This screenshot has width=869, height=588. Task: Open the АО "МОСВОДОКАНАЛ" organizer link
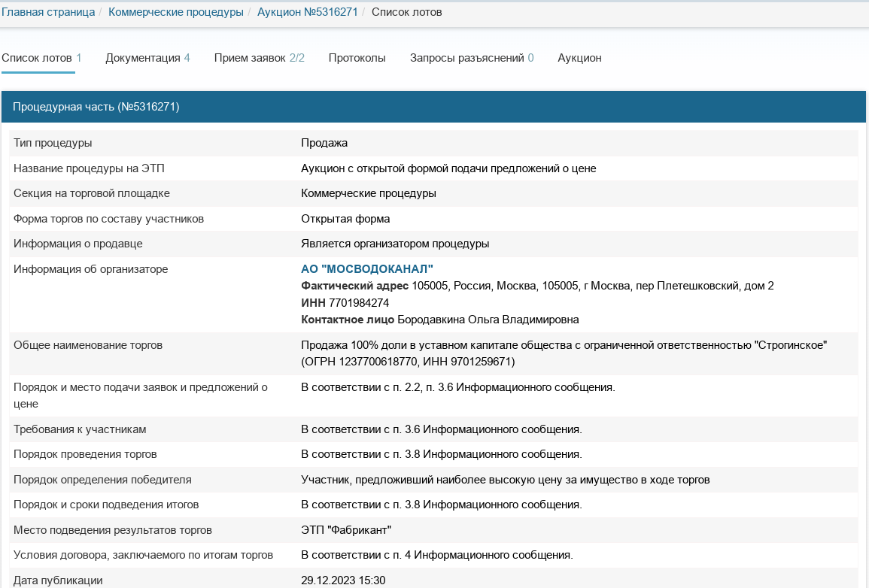coord(367,269)
